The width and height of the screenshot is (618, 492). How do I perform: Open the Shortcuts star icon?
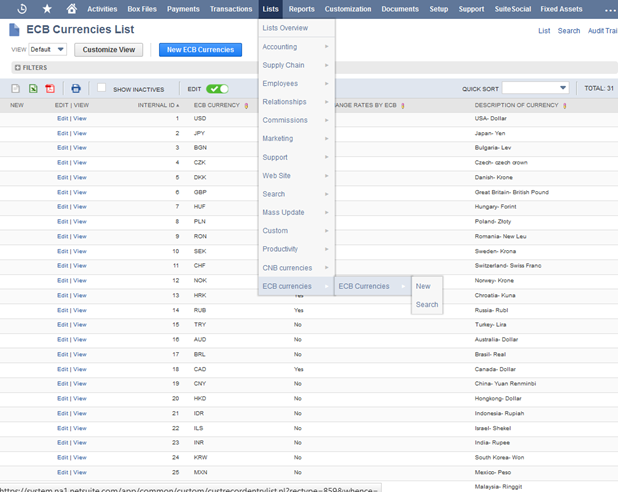[47, 9]
